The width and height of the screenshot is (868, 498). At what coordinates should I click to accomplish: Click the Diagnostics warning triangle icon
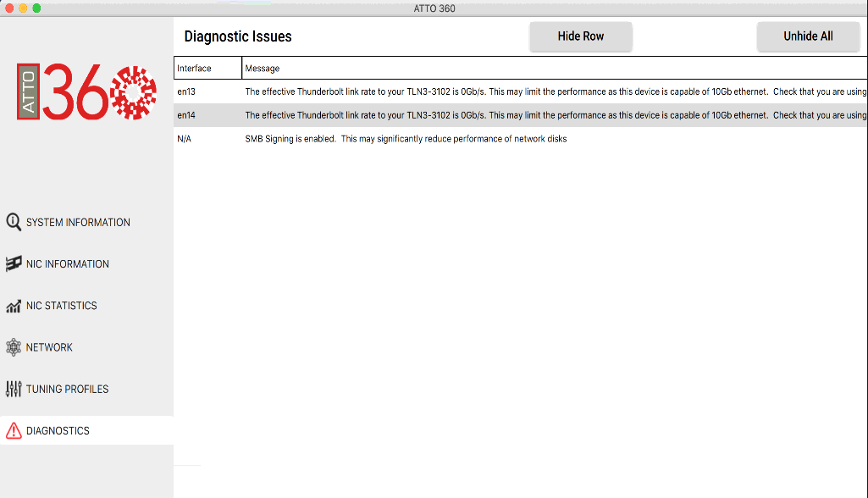14,430
